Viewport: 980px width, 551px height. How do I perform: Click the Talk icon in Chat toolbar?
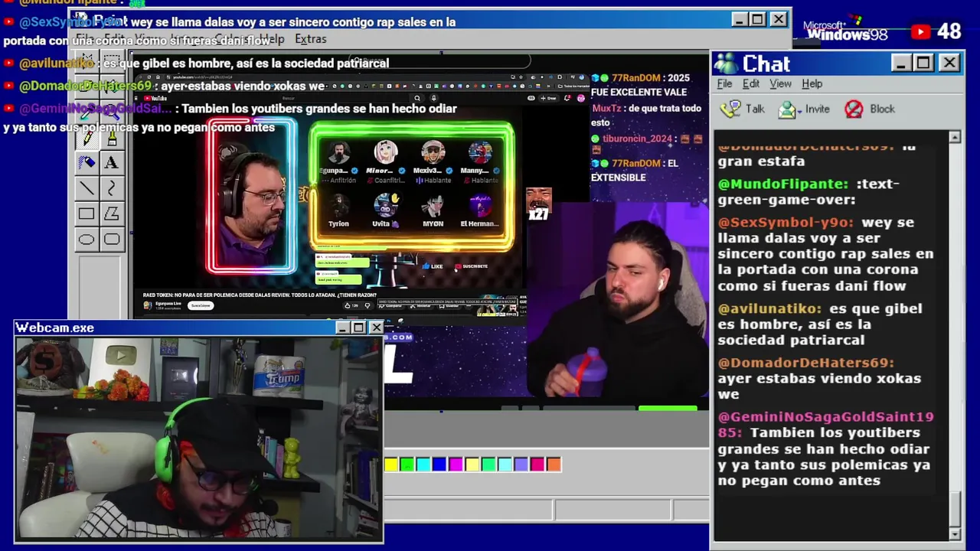click(x=730, y=109)
